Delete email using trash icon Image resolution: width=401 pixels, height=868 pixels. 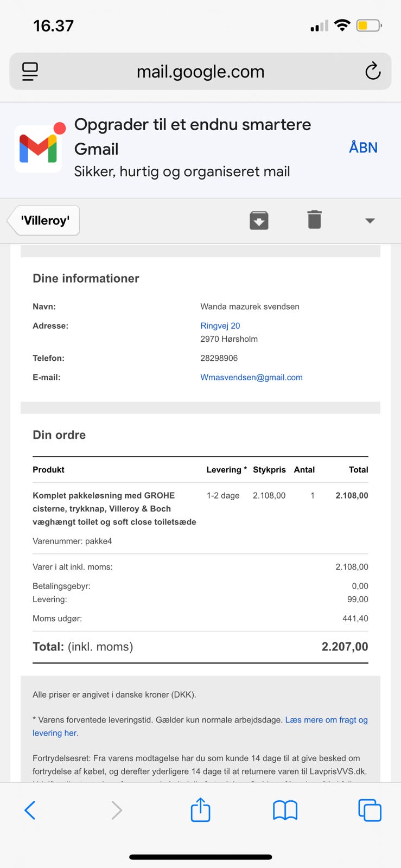314,220
